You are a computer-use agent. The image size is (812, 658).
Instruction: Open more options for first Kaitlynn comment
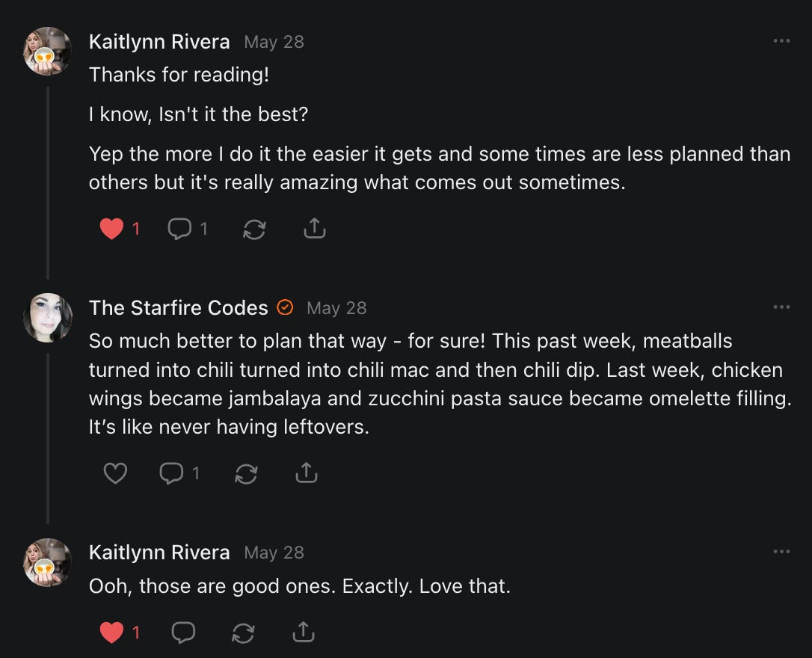pyautogui.click(x=781, y=41)
